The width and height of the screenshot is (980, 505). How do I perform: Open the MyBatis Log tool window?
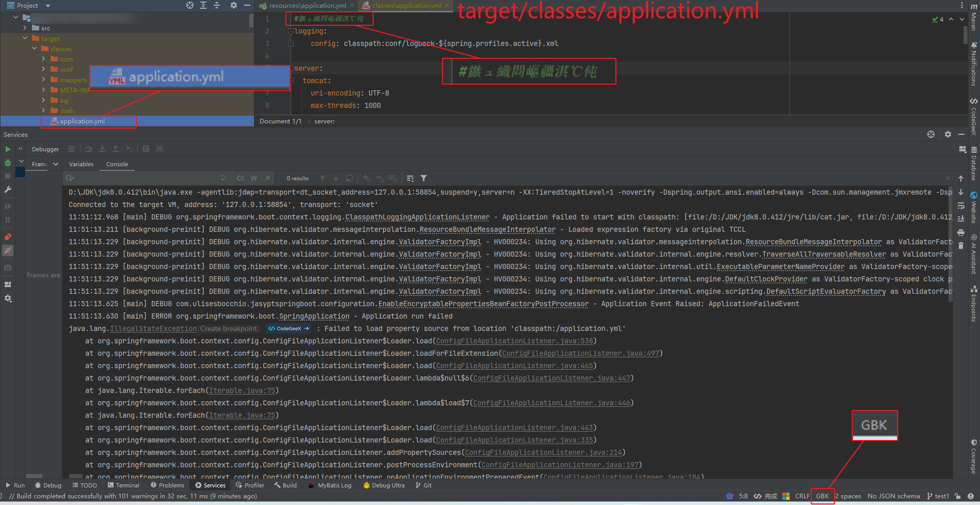[329, 485]
